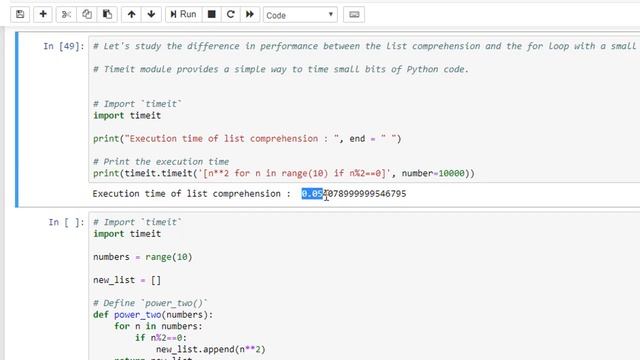Click the 'import timeit' line in second cell

pyautogui.click(x=127, y=234)
